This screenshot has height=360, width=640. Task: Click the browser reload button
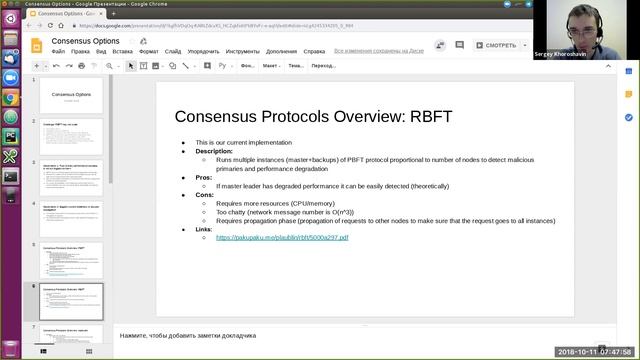point(50,25)
